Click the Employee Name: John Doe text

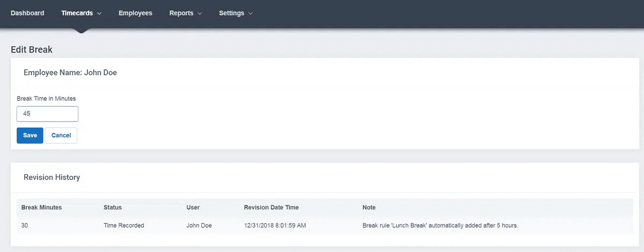click(x=70, y=72)
